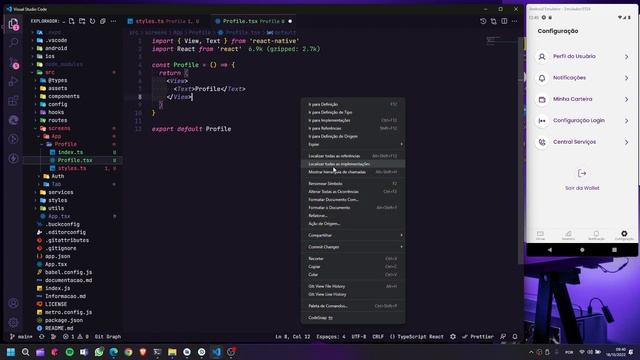Open the Windows Start menu

pos(11,352)
